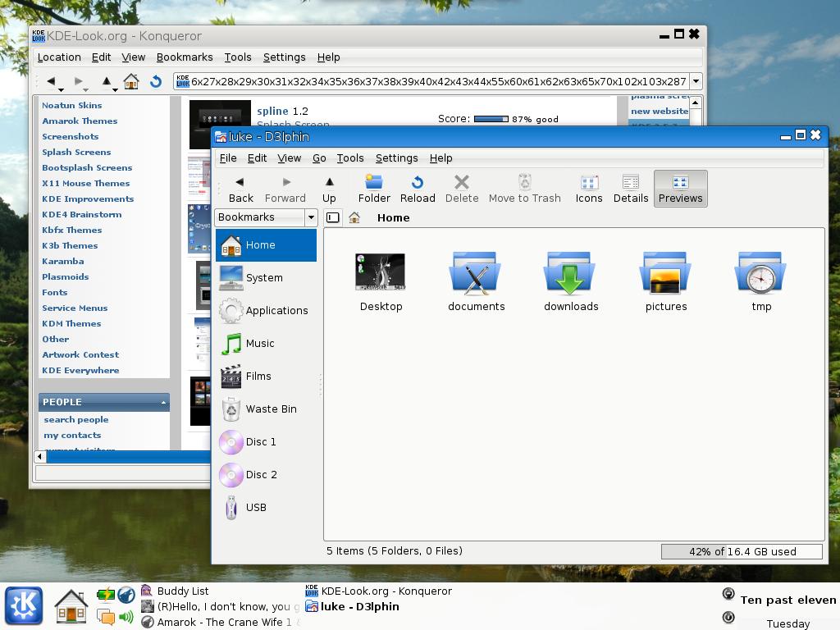840x630 pixels.
Task: Open the Disc 2 bookmark
Action: (x=267, y=475)
